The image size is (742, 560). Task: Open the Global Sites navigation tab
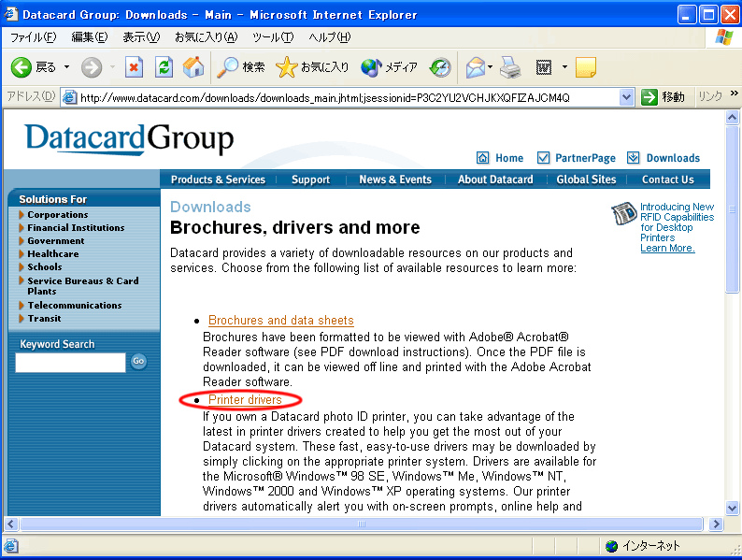[x=586, y=179]
